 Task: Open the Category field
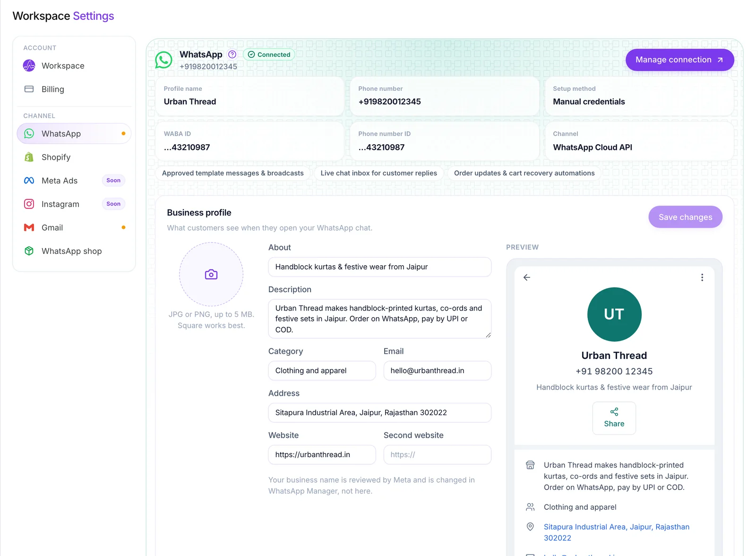pyautogui.click(x=322, y=371)
